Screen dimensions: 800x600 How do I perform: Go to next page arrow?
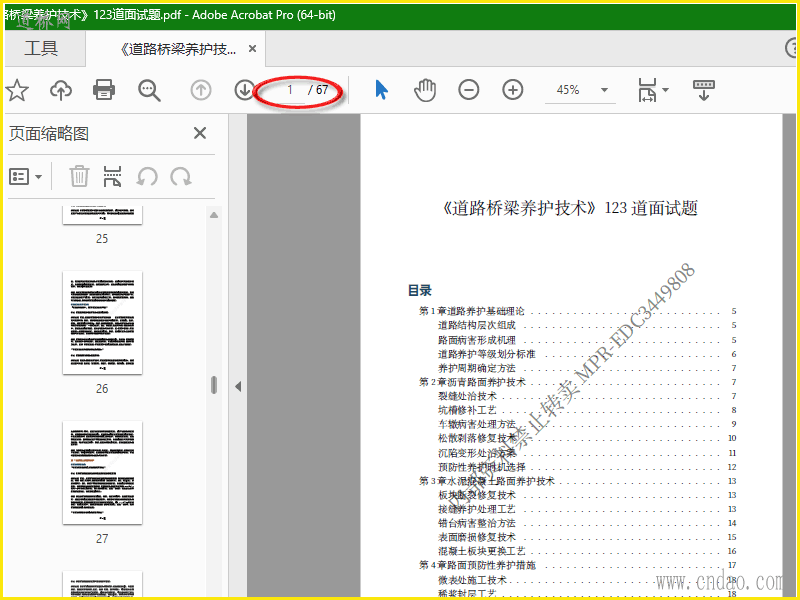click(244, 90)
